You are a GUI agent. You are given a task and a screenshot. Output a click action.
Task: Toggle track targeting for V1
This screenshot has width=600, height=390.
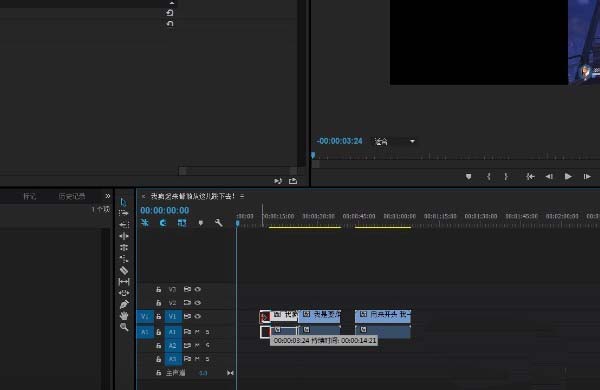[x=173, y=317]
